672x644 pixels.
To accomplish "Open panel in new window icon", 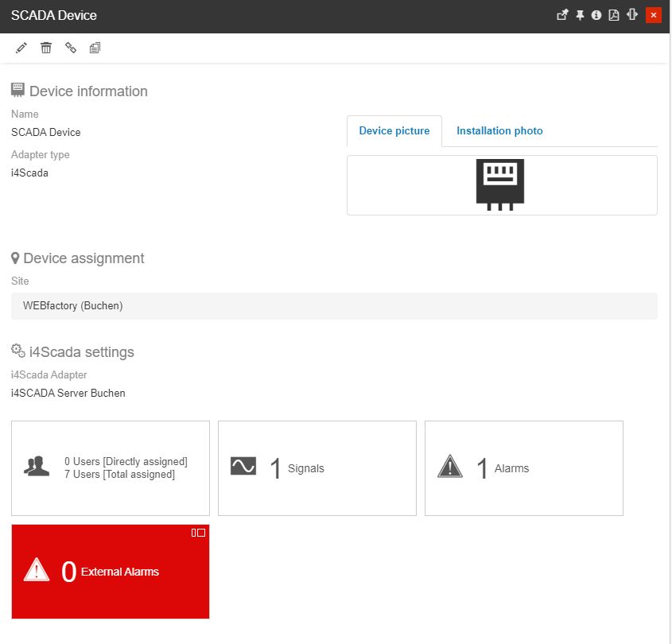I will click(x=562, y=15).
